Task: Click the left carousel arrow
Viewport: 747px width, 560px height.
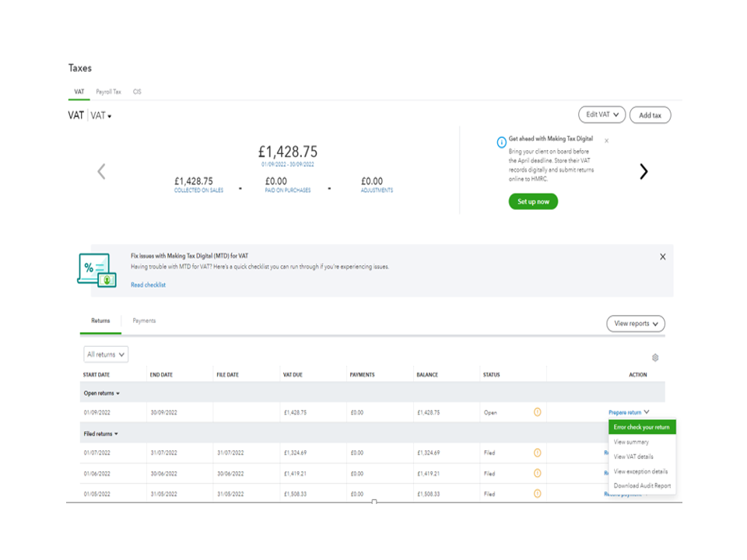Action: click(x=101, y=172)
